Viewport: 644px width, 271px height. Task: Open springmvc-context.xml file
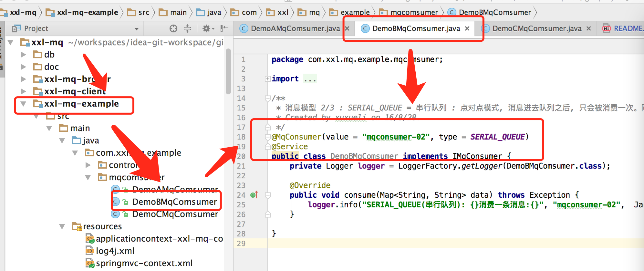tap(139, 263)
